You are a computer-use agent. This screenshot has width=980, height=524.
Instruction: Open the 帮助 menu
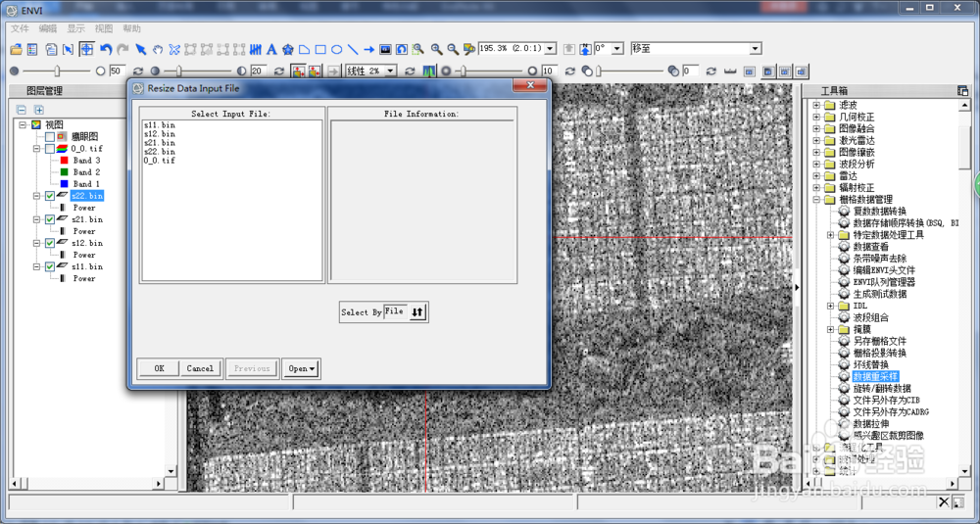pos(132,28)
